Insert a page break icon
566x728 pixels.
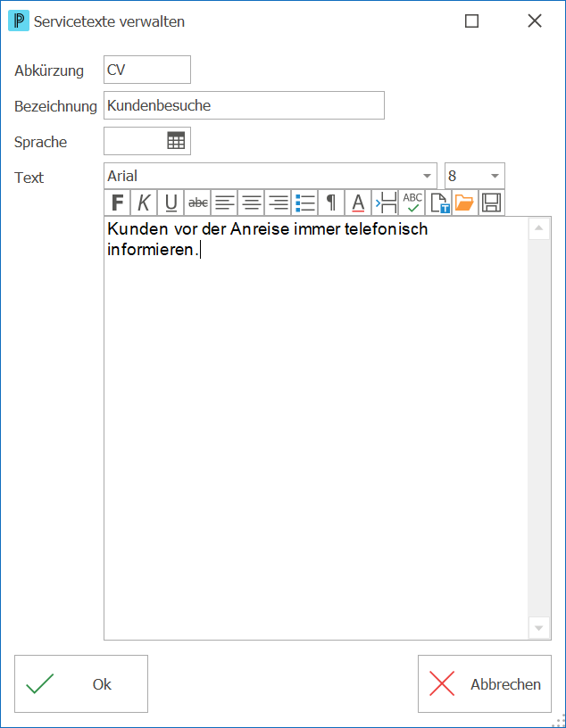[x=386, y=203]
